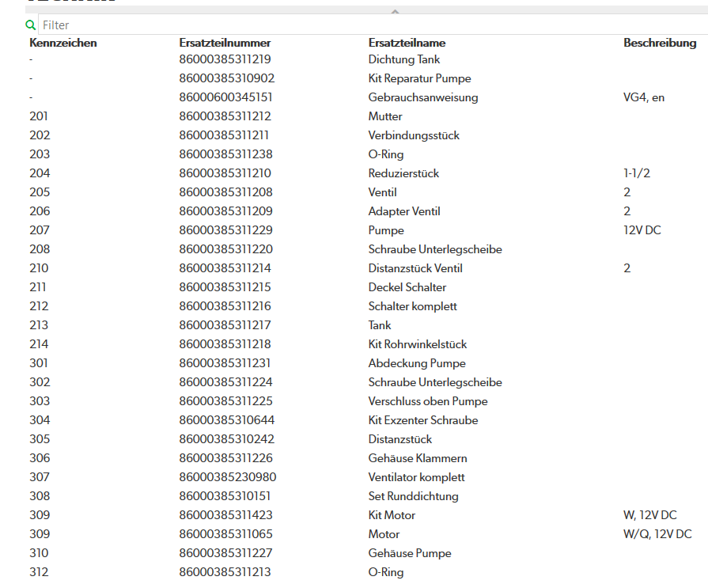708x588 pixels.
Task: Select part number 86000385311217
Action: pos(225,324)
